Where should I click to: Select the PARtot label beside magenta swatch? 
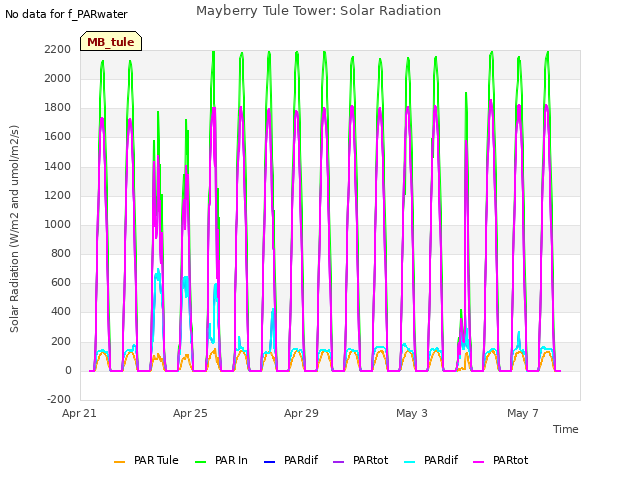[x=511, y=460]
